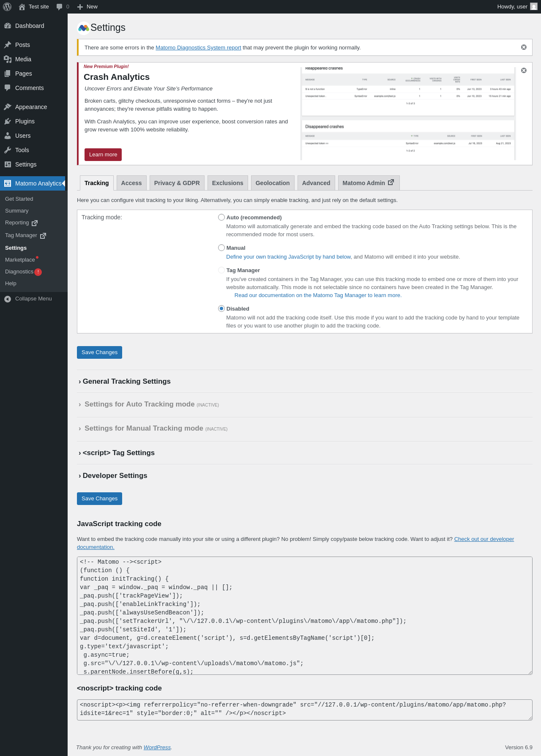Open the Geolocation tab
The image size is (541, 756).
273,183
